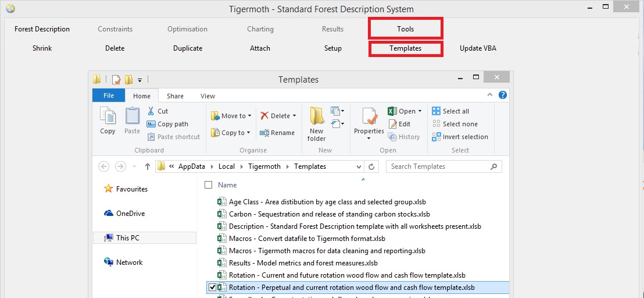Open the Constraints menu
Screen dimensions: 644x298
coord(115,29)
